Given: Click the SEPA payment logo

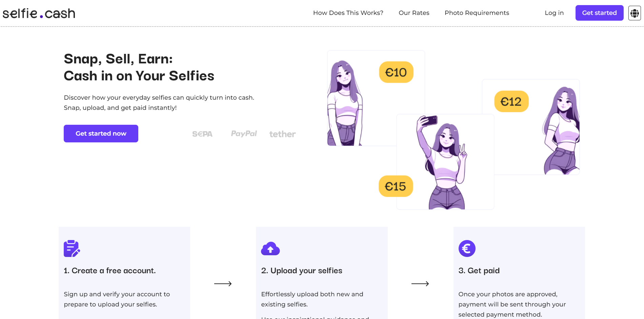Looking at the screenshot, I should pos(202,134).
